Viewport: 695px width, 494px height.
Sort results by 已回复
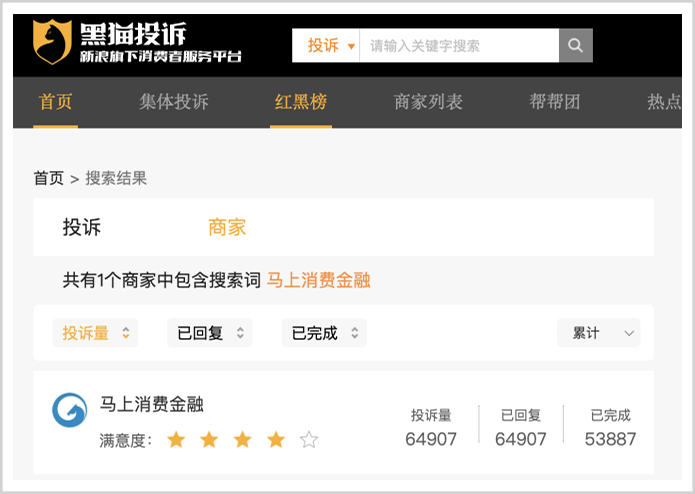pos(209,333)
